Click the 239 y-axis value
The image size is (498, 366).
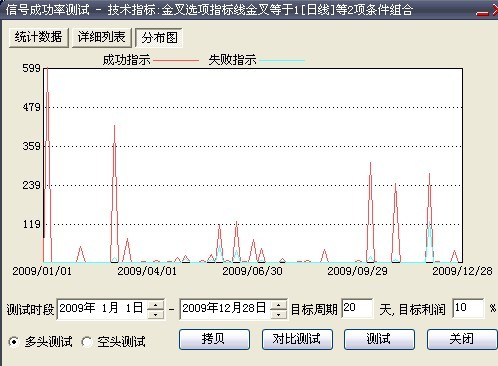point(31,185)
